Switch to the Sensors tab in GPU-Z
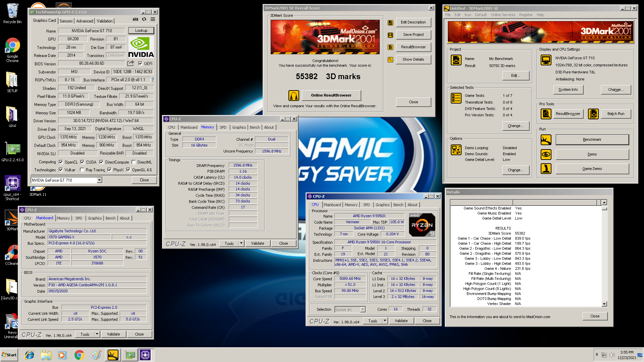The height and width of the screenshot is (362, 644). (x=66, y=21)
